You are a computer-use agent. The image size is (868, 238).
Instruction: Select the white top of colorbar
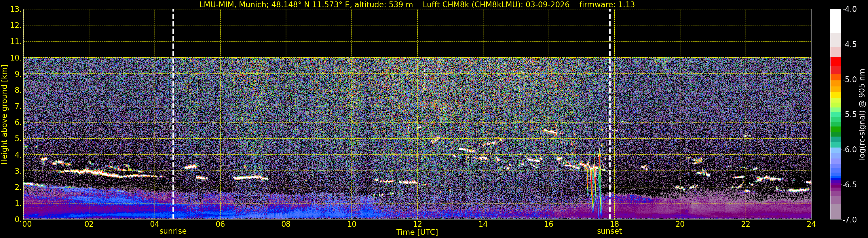(836, 21)
